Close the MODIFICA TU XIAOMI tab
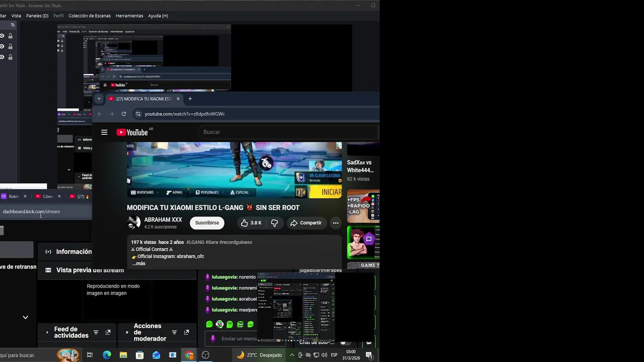The width and height of the screenshot is (644, 362). pos(178,99)
